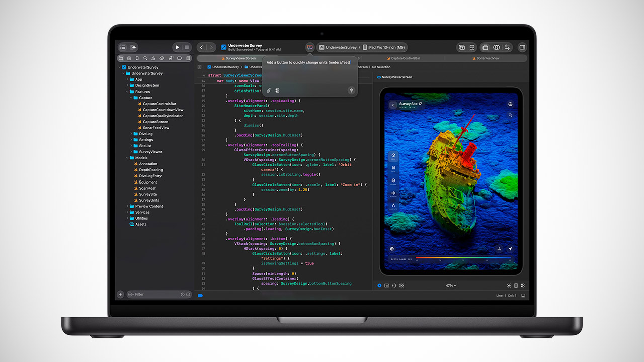Screen dimensions: 644x362
Task: Select the SurveyViewerScreen editor tab
Action: pyautogui.click(x=240, y=58)
